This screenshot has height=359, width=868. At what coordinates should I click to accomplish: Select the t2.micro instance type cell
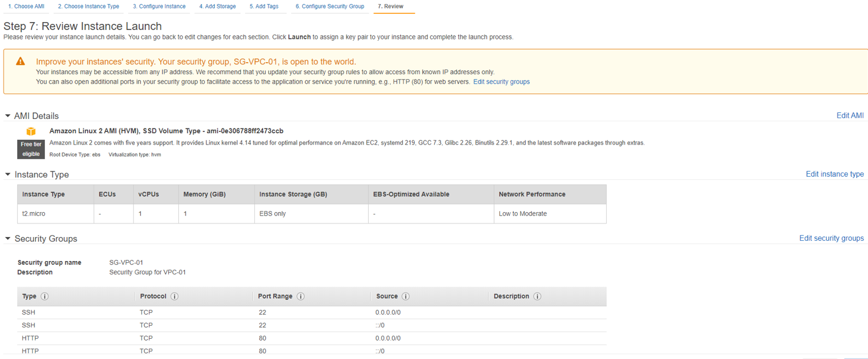[x=34, y=213]
